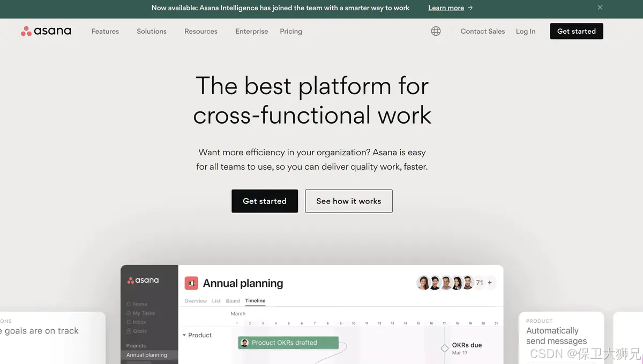Click the goals are on track card

(x=53, y=338)
